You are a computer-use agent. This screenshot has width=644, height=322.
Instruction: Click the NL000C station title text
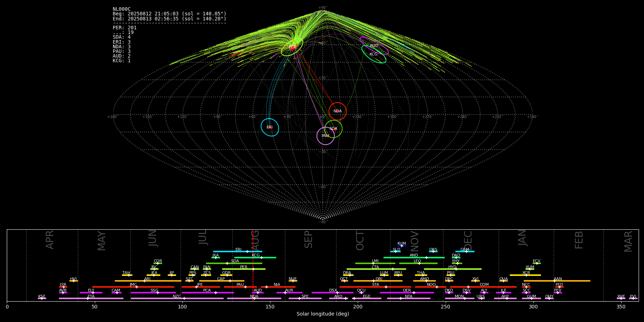coord(122,9)
